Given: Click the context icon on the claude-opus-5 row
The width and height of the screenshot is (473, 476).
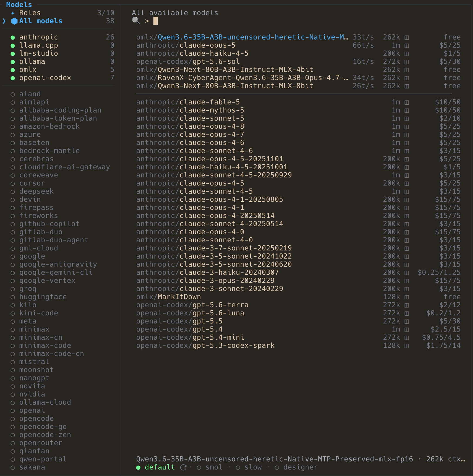Looking at the screenshot, I should click(407, 45).
